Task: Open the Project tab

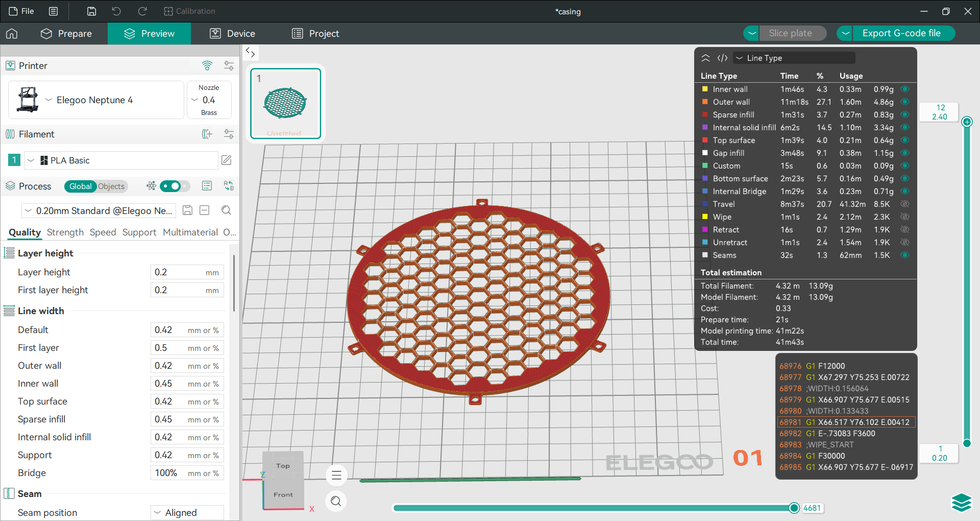Action: (x=315, y=34)
